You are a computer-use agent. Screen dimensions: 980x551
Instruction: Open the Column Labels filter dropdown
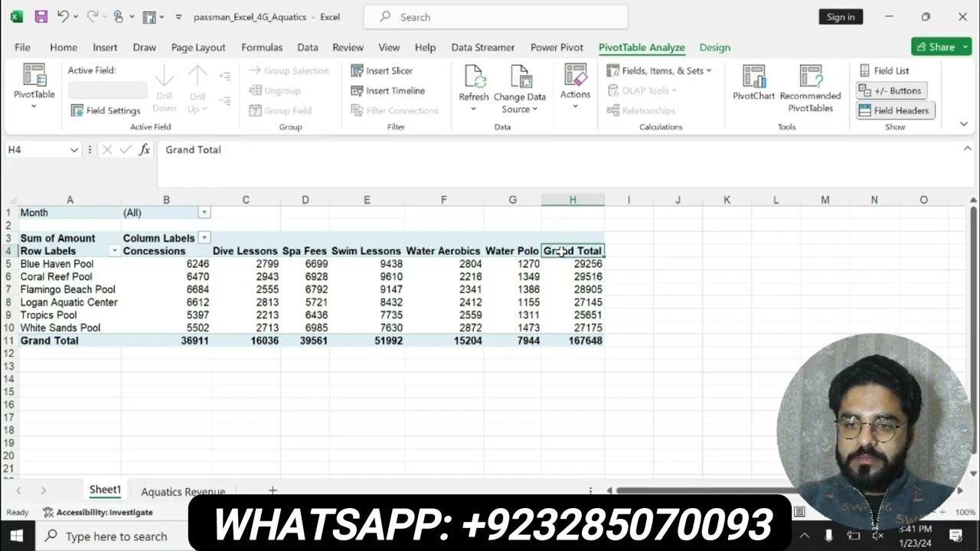pos(204,238)
